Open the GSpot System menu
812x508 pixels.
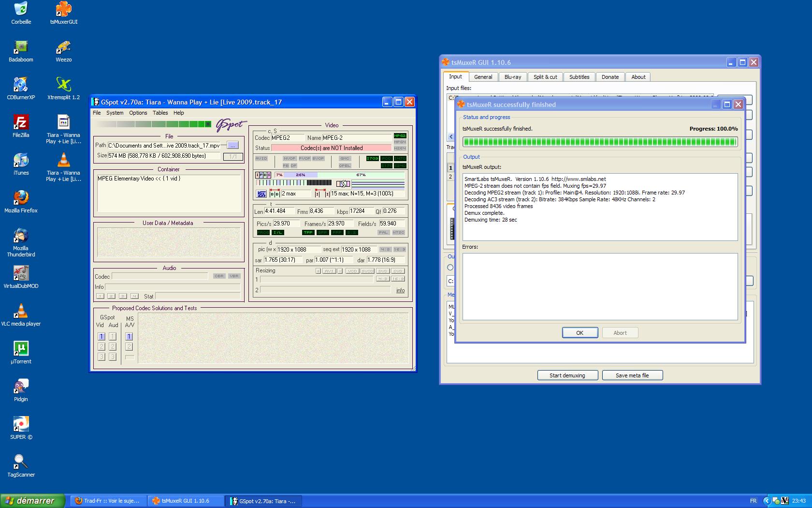(x=115, y=113)
